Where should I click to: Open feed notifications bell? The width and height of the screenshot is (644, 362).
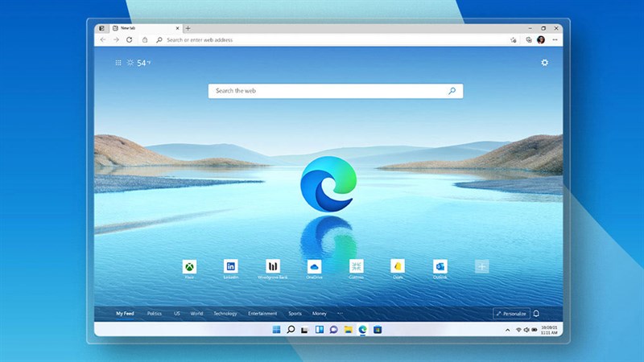[536, 314]
